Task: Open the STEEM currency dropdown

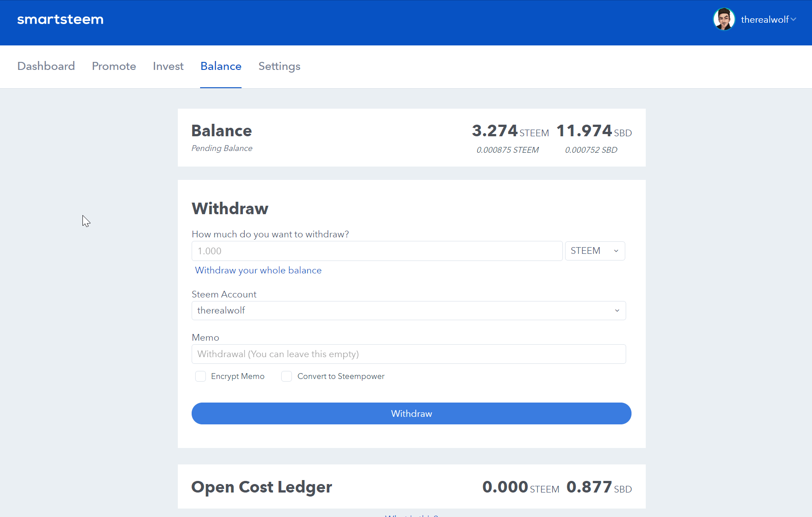Action: (x=595, y=251)
